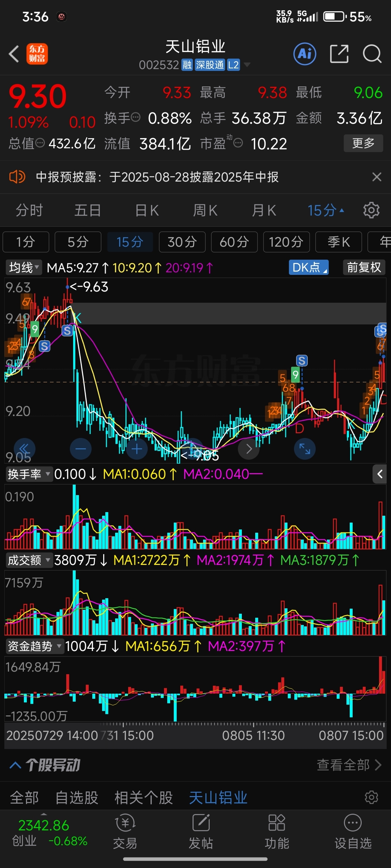The width and height of the screenshot is (391, 868).
Task: Open the Ai assistant icon
Action: pos(304,54)
